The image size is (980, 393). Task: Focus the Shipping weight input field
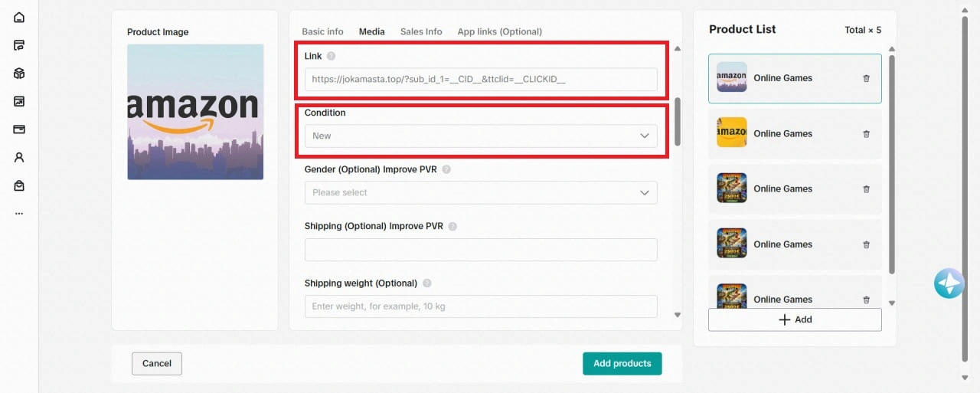coord(481,306)
